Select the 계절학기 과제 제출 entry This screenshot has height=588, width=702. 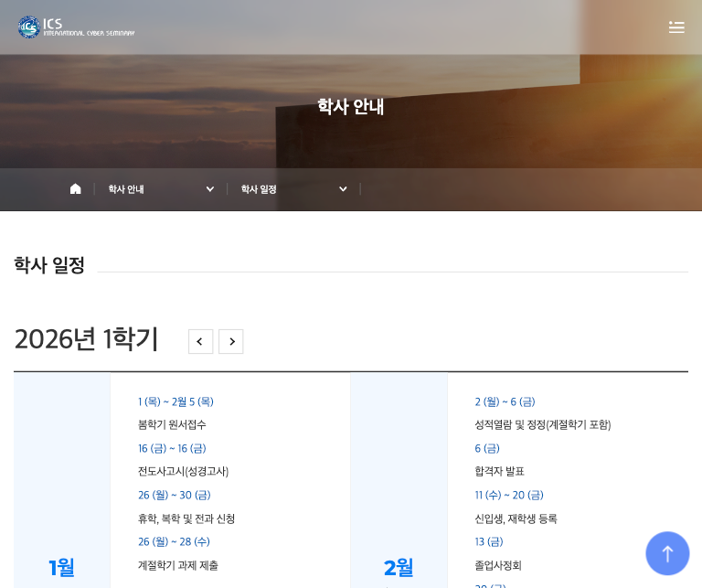tap(178, 565)
